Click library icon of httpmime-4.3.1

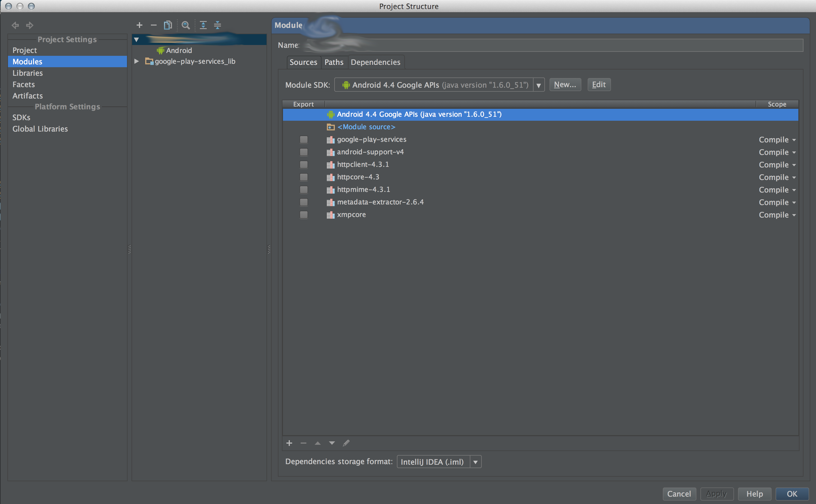tap(331, 190)
